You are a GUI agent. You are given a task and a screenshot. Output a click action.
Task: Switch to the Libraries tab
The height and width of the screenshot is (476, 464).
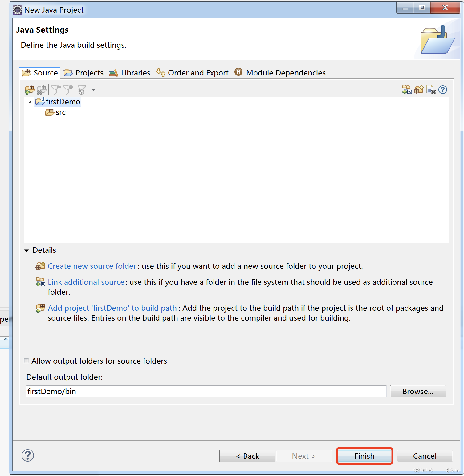coord(130,73)
